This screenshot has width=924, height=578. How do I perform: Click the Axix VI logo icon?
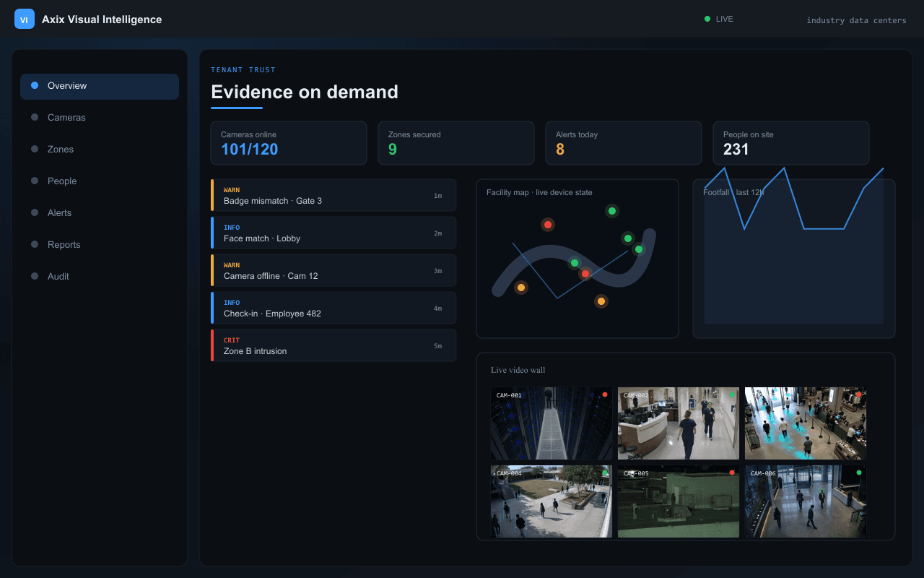[25, 19]
